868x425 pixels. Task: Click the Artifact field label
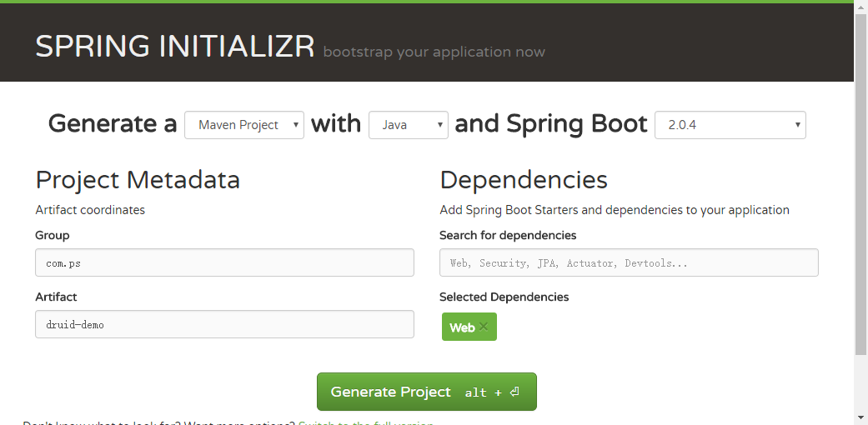(56, 297)
